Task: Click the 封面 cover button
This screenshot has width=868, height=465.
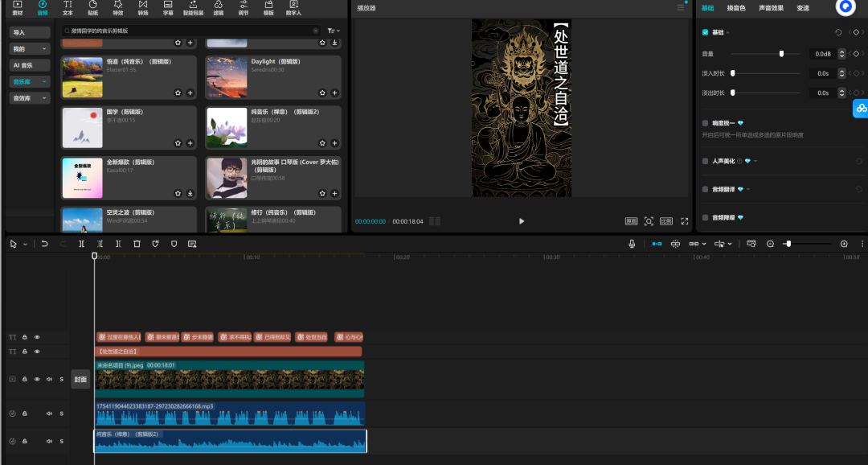Action: [81, 380]
